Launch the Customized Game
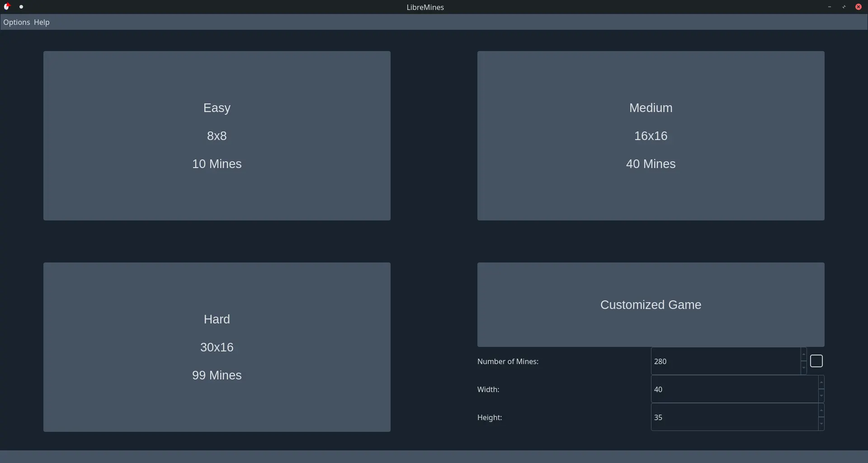This screenshot has width=868, height=463. (651, 304)
